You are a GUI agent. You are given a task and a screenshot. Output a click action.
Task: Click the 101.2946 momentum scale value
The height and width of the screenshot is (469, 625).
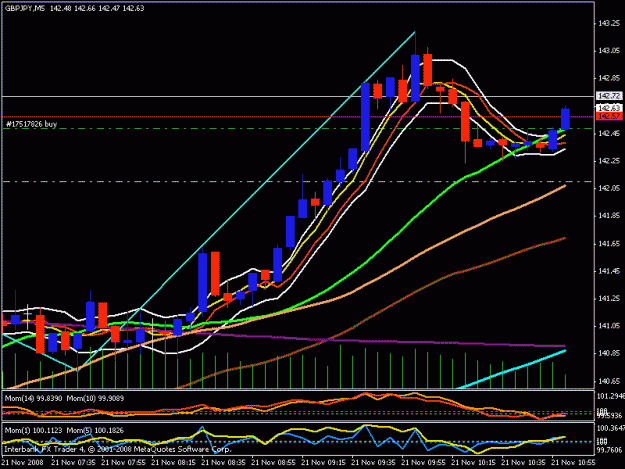(610, 396)
